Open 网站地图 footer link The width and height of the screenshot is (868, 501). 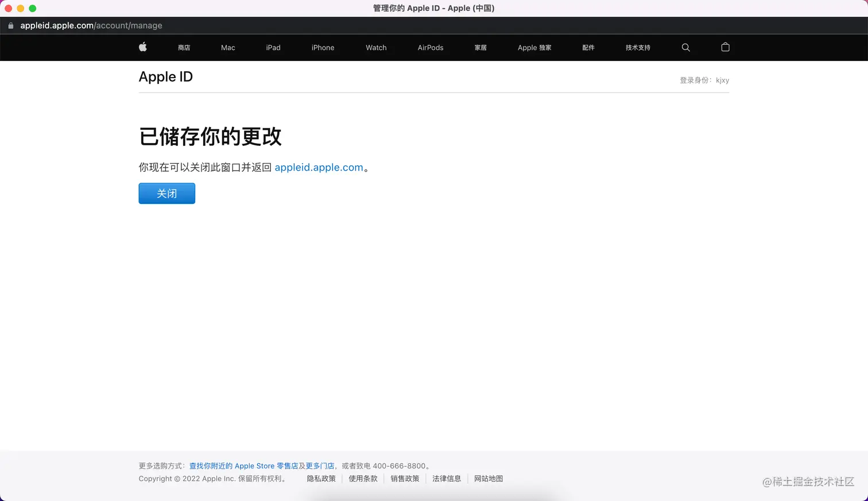tap(489, 479)
